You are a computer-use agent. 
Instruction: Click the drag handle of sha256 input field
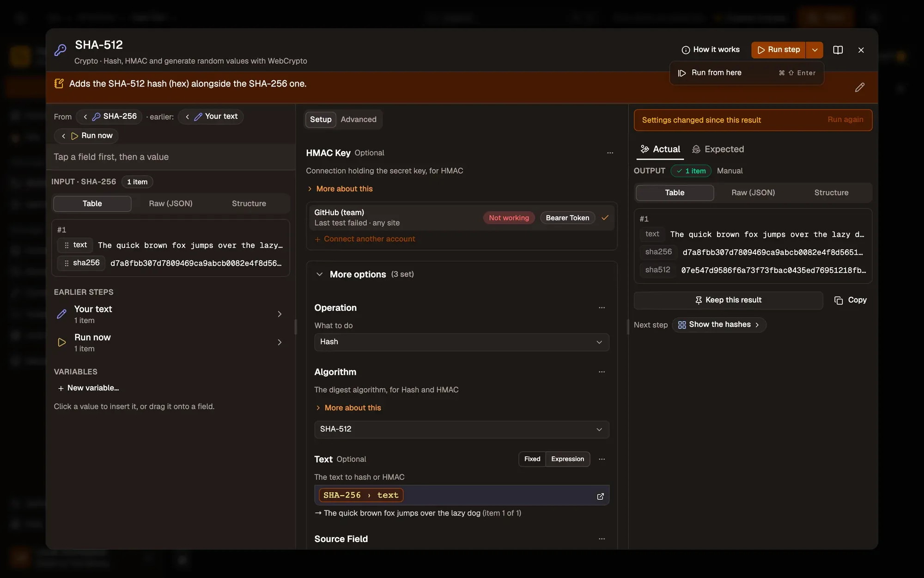[x=67, y=263]
